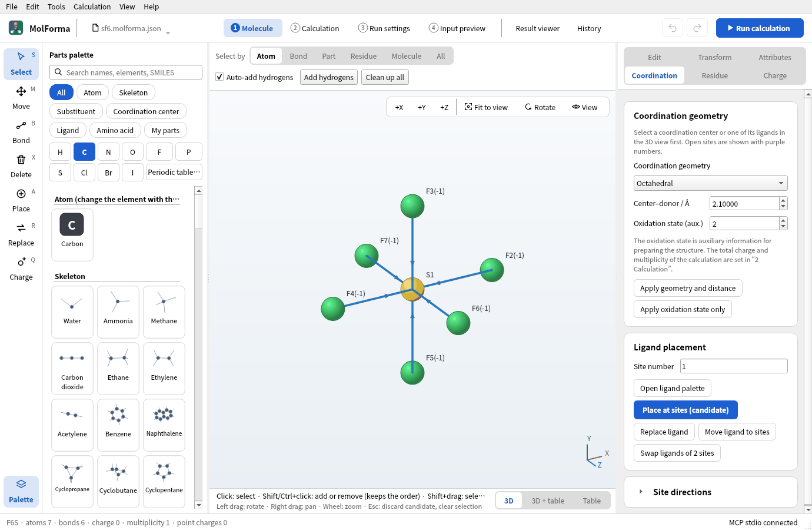The height and width of the screenshot is (530, 812).
Task: Click the Run calculation button
Action: [x=760, y=28]
